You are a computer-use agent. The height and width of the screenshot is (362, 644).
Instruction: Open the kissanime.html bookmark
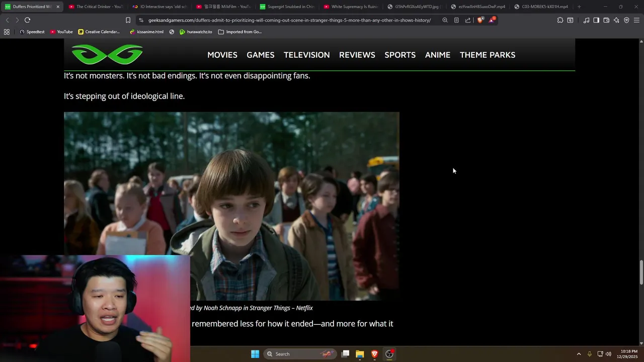pos(146,32)
